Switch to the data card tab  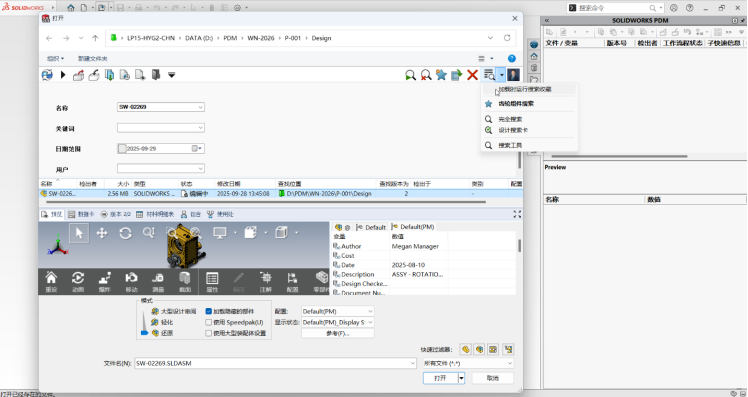click(81, 214)
